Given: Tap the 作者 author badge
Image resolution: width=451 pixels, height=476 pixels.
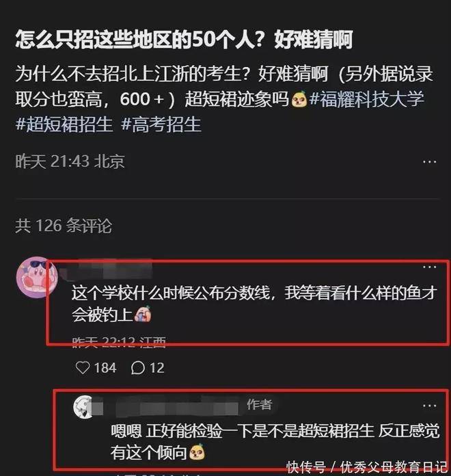Looking at the screenshot, I should coord(259,404).
